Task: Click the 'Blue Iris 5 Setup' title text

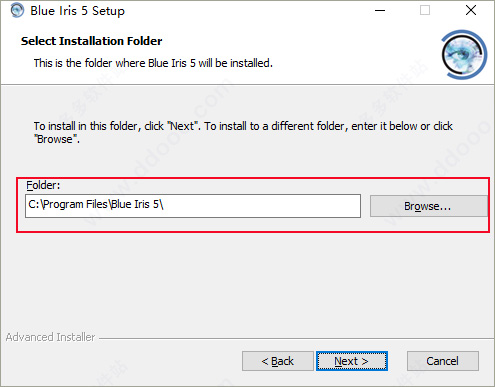Action: 77,11
